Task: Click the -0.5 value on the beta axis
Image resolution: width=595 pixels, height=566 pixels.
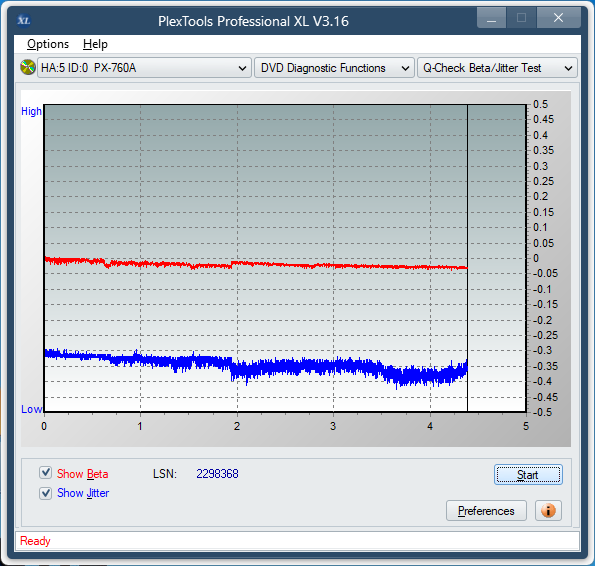Action: pyautogui.click(x=542, y=412)
